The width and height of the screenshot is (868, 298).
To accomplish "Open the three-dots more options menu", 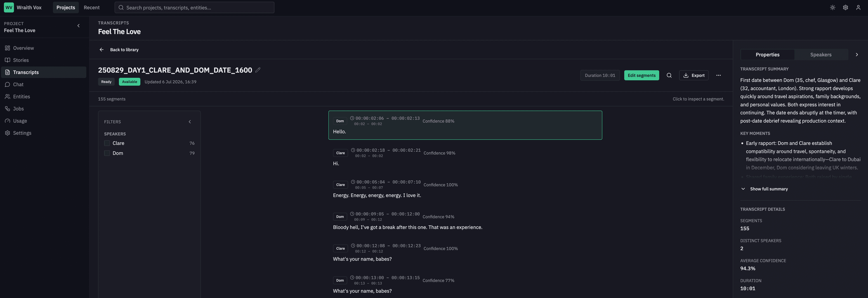I will (718, 75).
